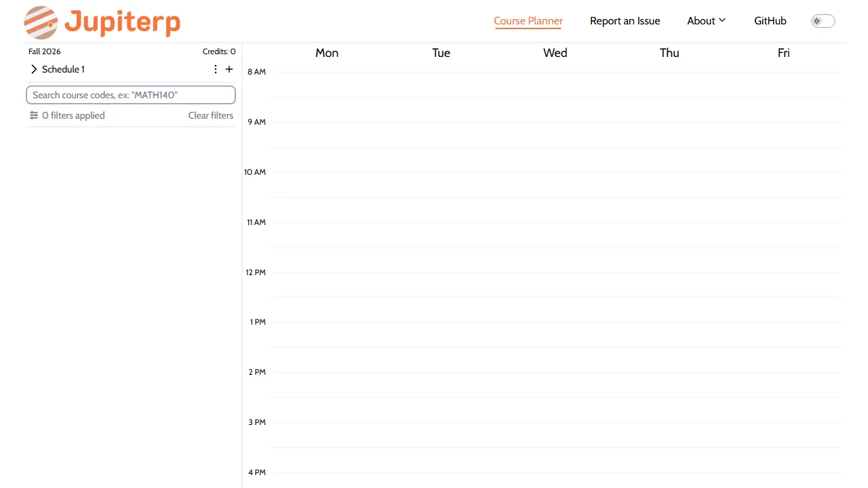Viewport: 868px width, 488px height.
Task: Select the Mon column header
Action: pyautogui.click(x=327, y=53)
